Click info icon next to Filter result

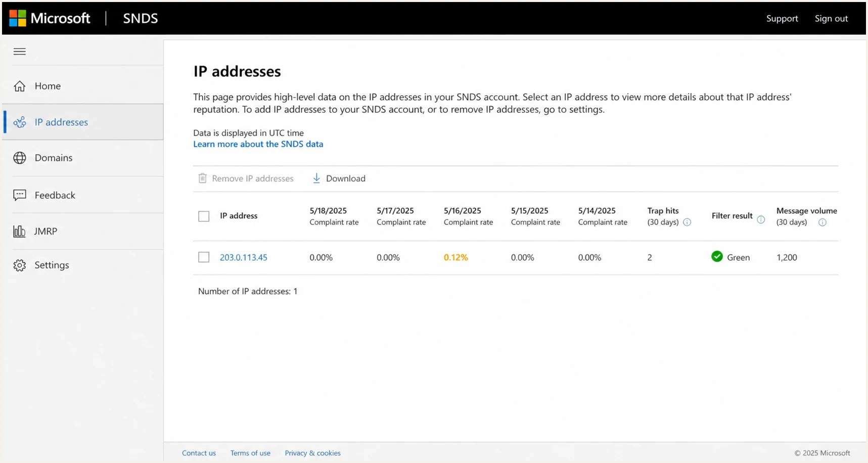(x=761, y=219)
